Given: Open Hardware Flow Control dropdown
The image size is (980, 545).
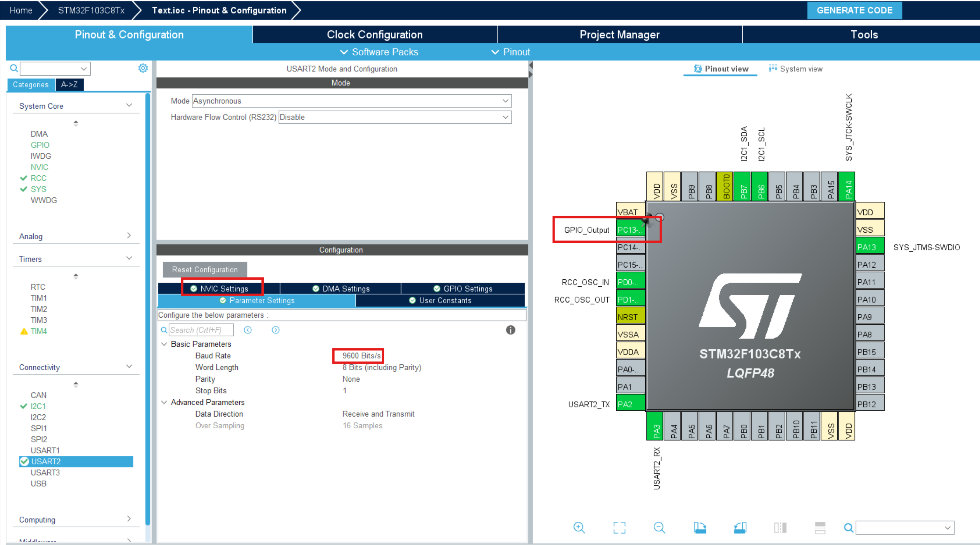Looking at the screenshot, I should [395, 117].
